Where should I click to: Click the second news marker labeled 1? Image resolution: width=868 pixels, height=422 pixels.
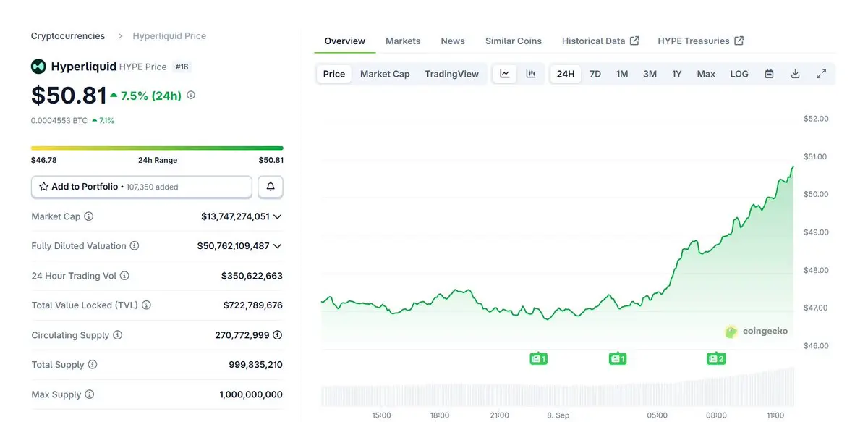pyautogui.click(x=617, y=358)
